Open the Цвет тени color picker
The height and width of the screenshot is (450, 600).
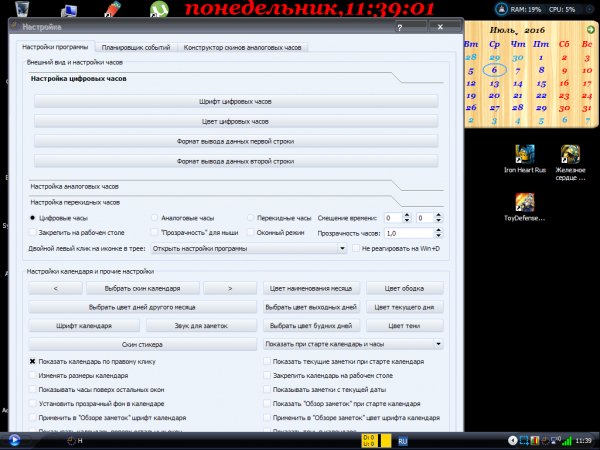(x=404, y=326)
